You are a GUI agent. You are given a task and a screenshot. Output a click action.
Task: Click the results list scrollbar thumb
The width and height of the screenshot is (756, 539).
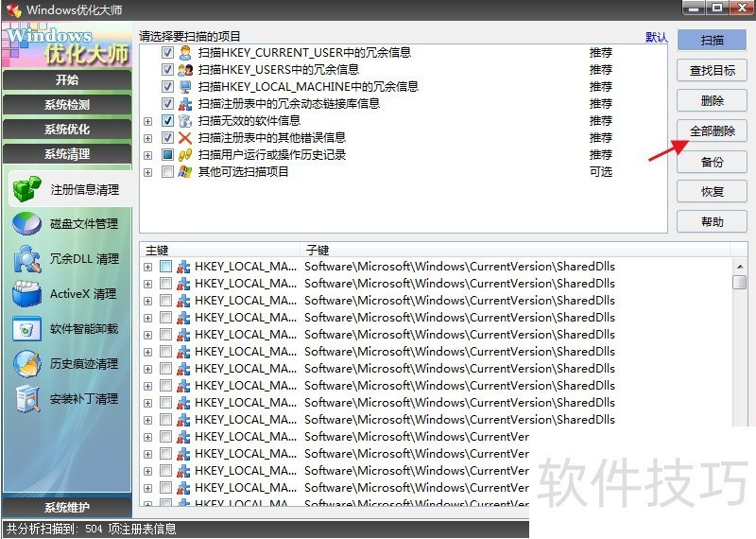point(739,282)
